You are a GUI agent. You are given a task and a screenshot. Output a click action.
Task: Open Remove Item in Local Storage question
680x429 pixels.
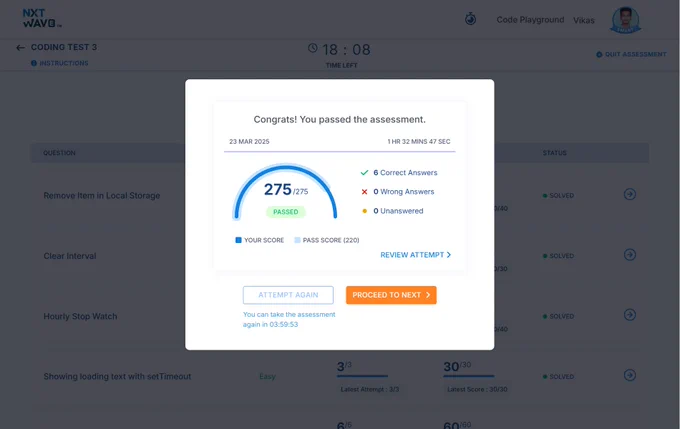click(102, 196)
